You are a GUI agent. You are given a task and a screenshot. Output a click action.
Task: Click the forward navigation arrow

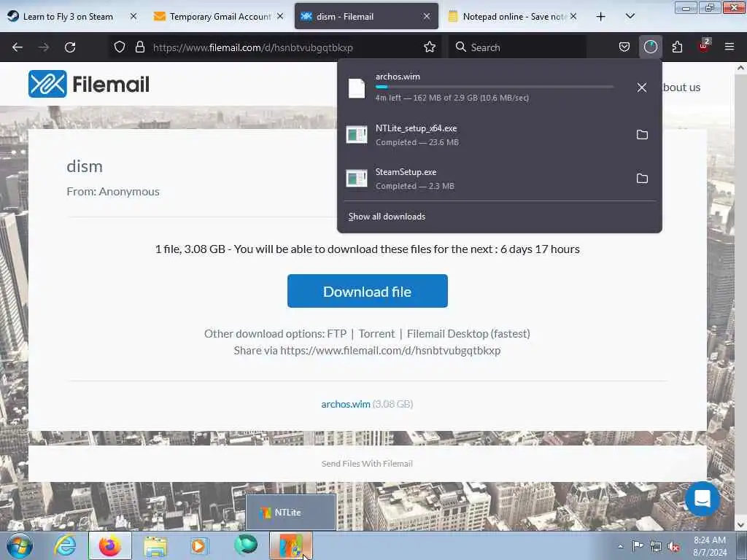44,47
